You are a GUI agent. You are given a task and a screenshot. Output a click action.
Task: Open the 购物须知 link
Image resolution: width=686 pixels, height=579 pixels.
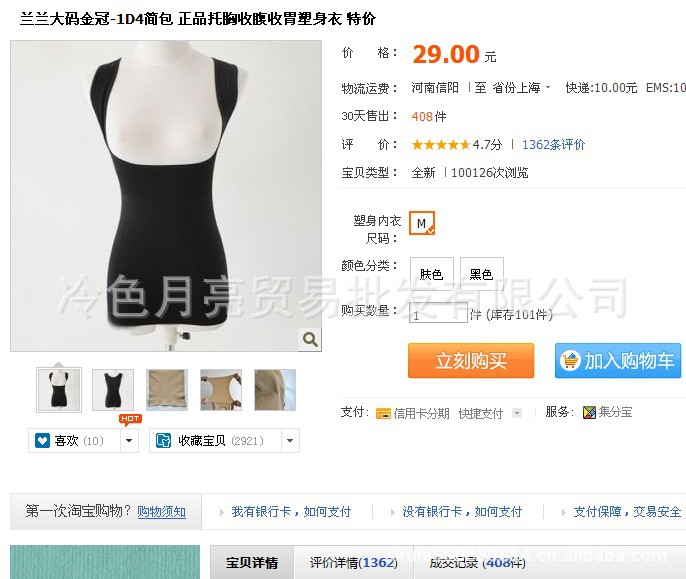point(161,511)
